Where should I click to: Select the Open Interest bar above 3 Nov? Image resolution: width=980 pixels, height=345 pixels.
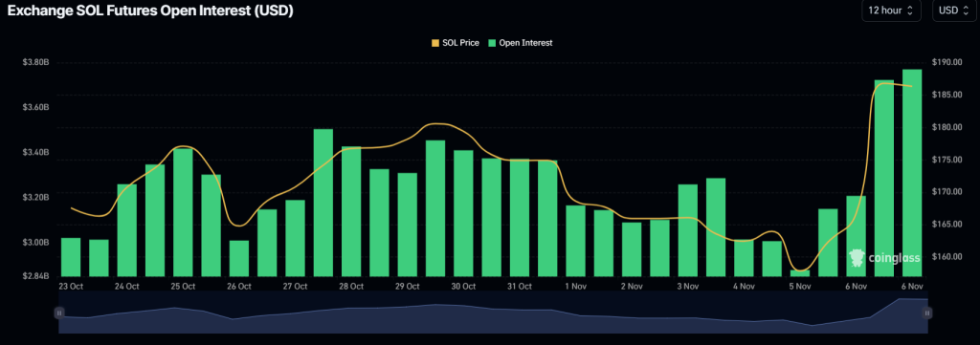click(x=687, y=230)
